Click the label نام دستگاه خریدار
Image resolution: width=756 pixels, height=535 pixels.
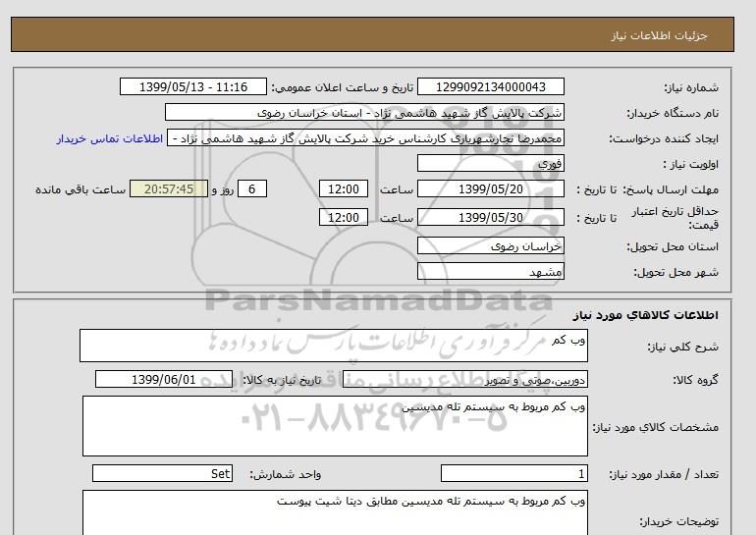[673, 113]
